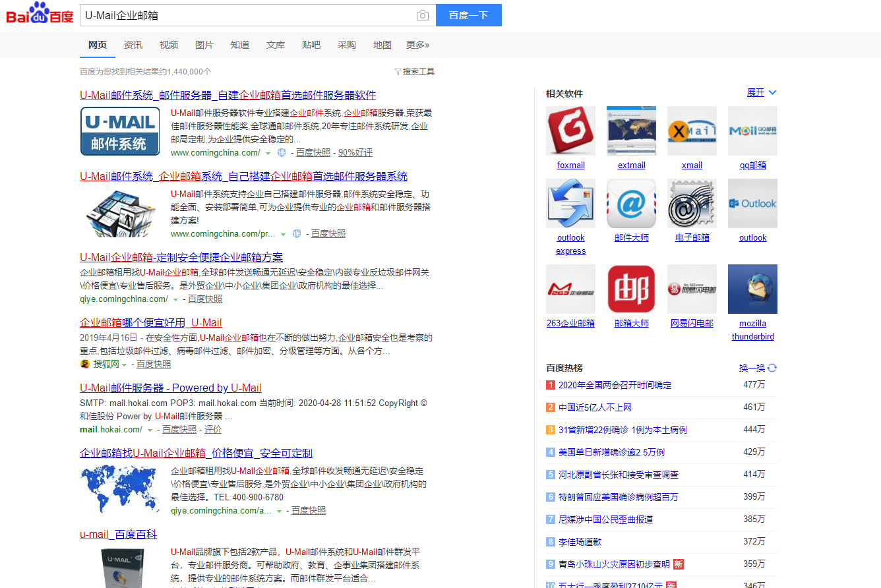
Task: Open the mozilla thunderbird icon
Action: tap(752, 289)
